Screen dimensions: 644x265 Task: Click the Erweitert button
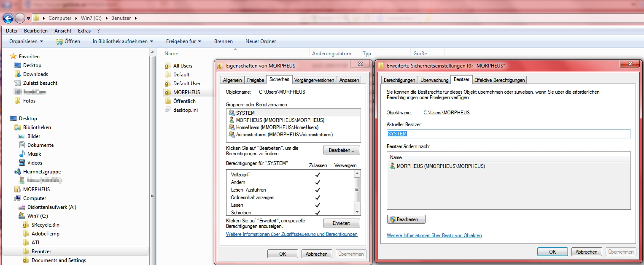pyautogui.click(x=341, y=223)
